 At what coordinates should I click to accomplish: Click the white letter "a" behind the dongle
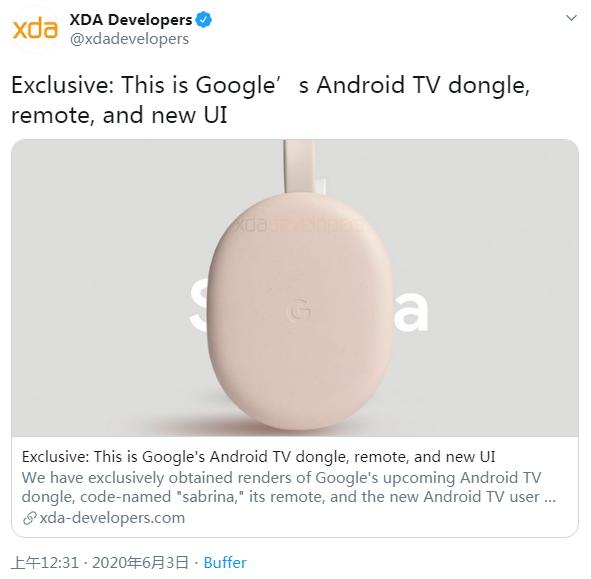tap(410, 311)
